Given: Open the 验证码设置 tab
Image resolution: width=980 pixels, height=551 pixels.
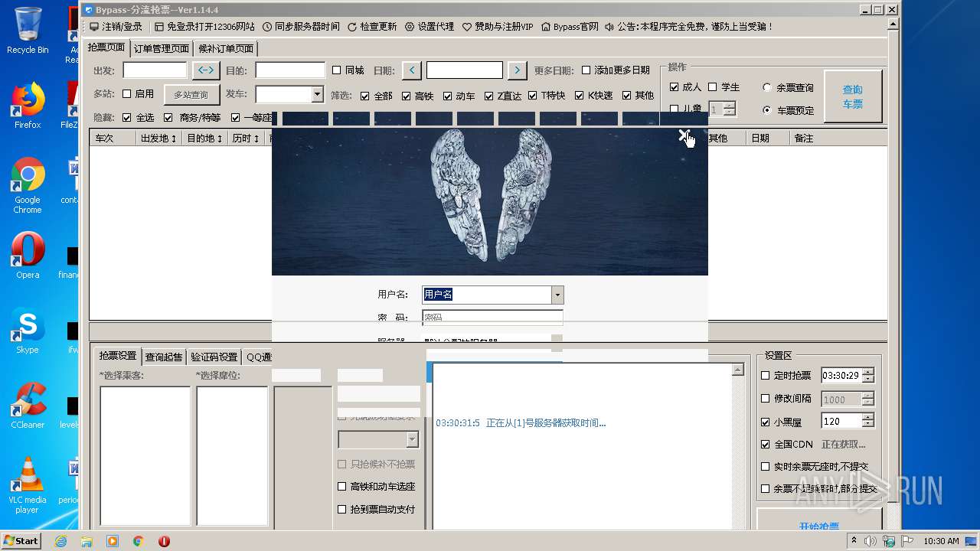Looking at the screenshot, I should (214, 357).
